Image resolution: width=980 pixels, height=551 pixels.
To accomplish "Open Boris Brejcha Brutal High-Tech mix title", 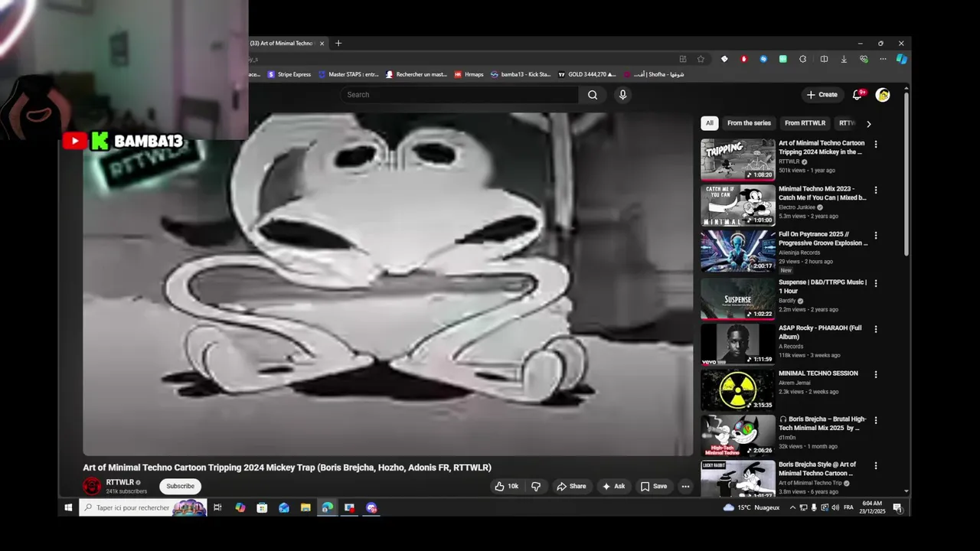I will 822,423.
